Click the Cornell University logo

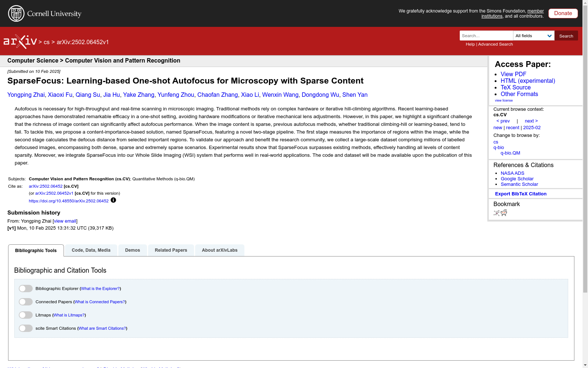pos(45,14)
